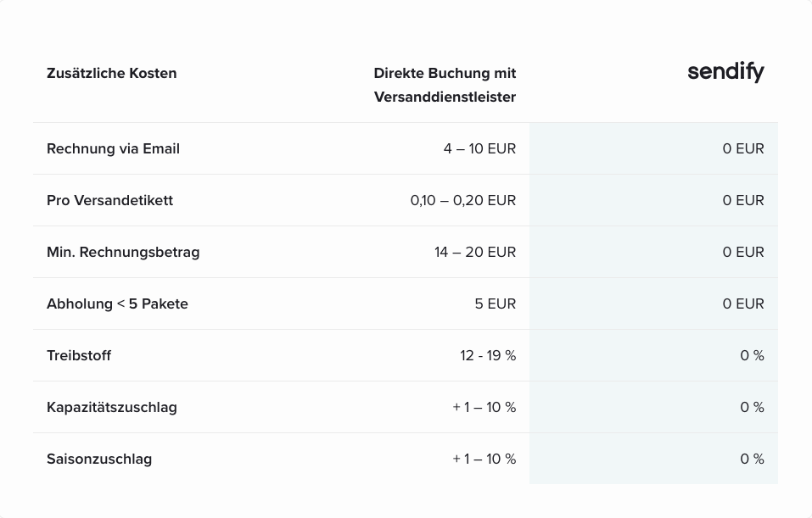Click sendify 0 EUR for Min. Rechnungsbetrag
Screen dimensions: 812x518
[743, 252]
